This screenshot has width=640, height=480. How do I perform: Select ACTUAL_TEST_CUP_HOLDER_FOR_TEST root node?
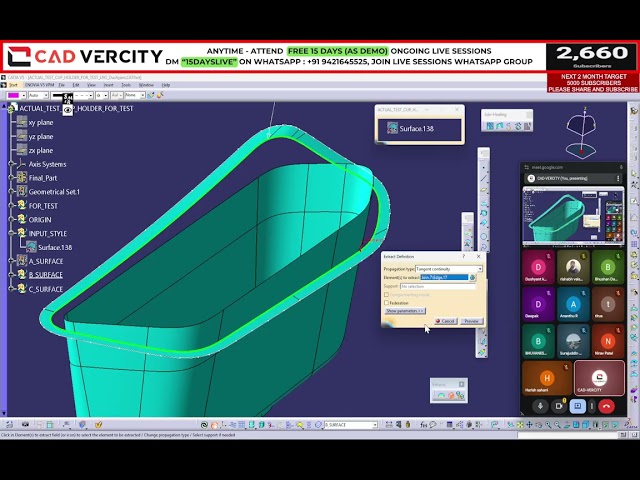[76, 109]
